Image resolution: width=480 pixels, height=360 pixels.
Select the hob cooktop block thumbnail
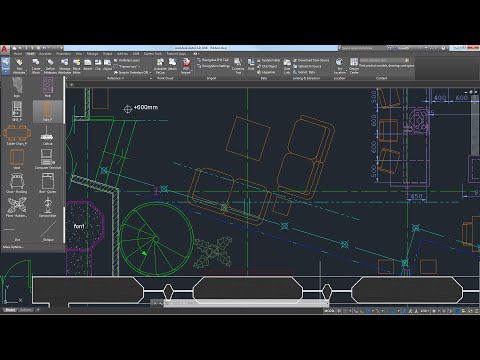tap(47, 87)
